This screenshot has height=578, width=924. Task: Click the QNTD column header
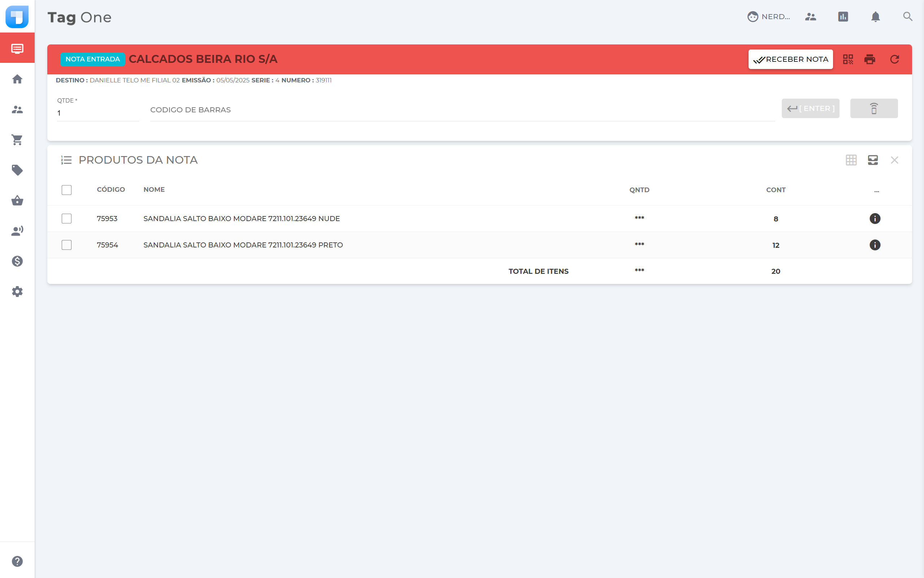coord(639,190)
